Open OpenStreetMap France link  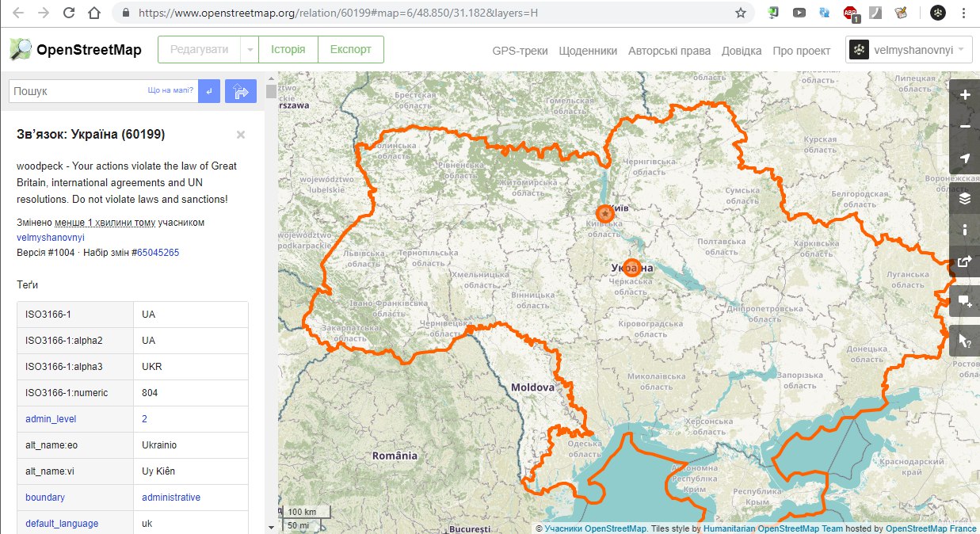click(931, 528)
